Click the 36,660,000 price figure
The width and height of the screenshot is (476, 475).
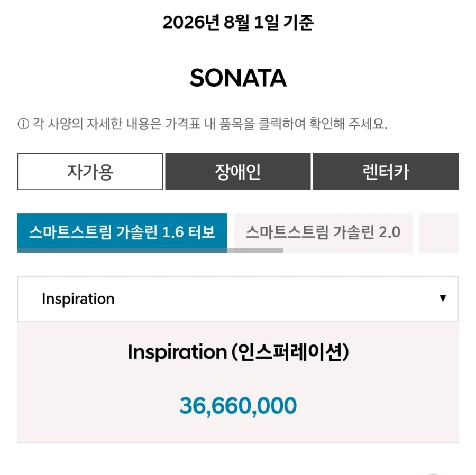click(x=239, y=406)
